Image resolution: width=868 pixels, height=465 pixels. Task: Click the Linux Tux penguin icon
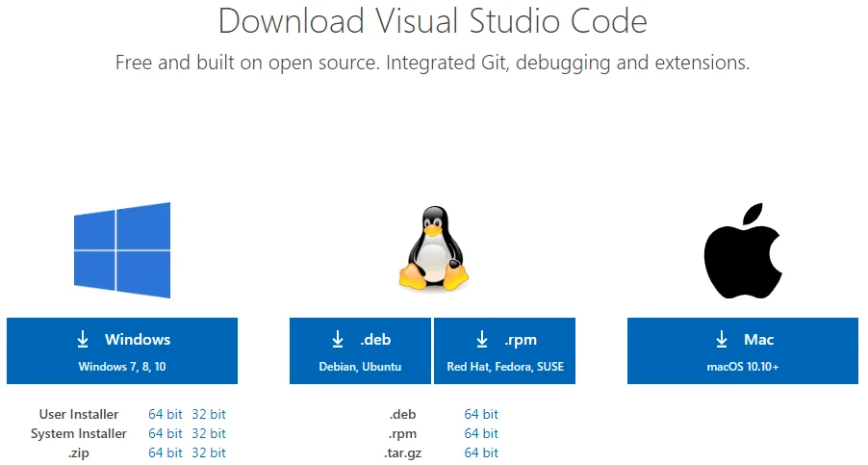click(433, 248)
